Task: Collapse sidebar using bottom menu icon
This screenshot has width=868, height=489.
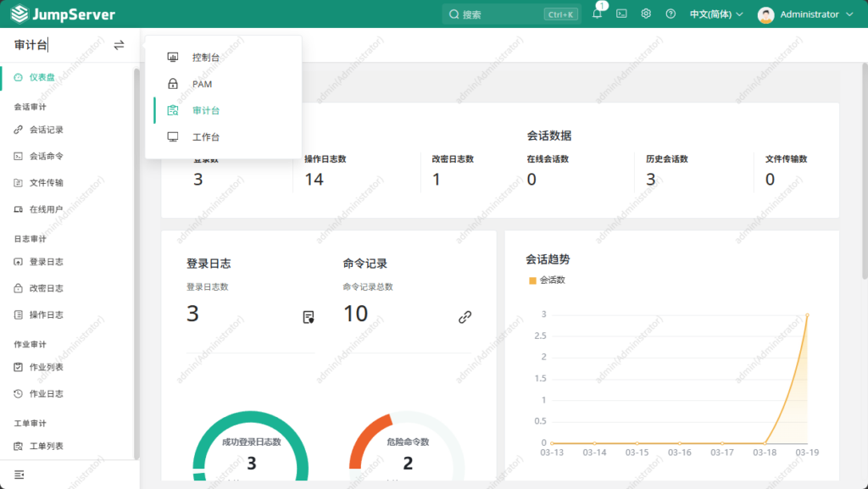Action: click(19, 474)
